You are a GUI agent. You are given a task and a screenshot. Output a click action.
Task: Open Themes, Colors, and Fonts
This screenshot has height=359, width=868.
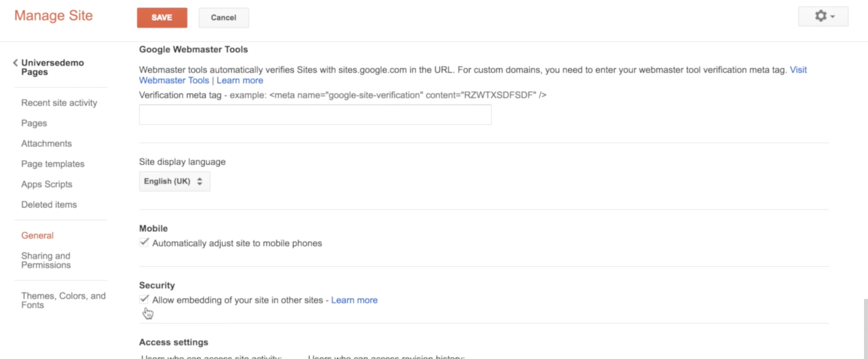[63, 300]
